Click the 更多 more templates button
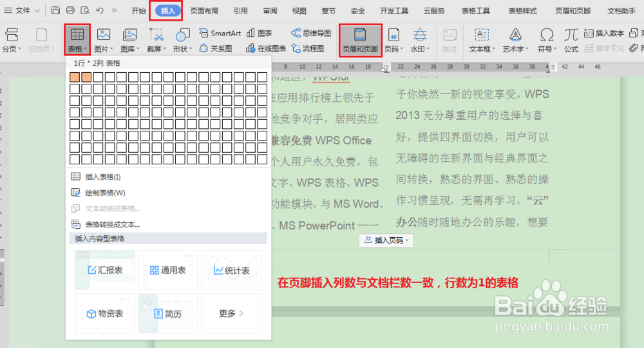Viewport: 644px width, 348px height. click(231, 313)
